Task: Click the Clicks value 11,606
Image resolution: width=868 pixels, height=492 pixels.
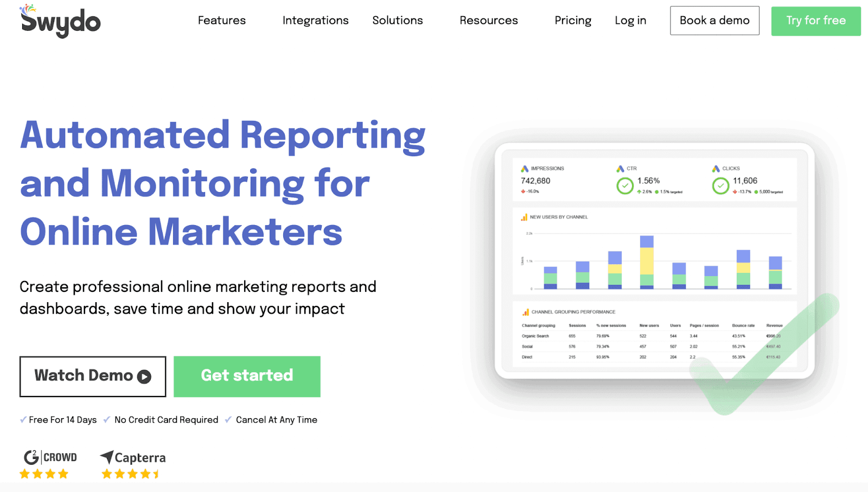Action: [x=745, y=181]
